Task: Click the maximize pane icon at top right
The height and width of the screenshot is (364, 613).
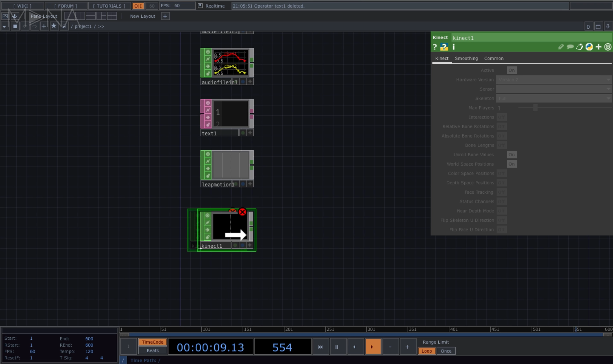Action: pyautogui.click(x=598, y=27)
